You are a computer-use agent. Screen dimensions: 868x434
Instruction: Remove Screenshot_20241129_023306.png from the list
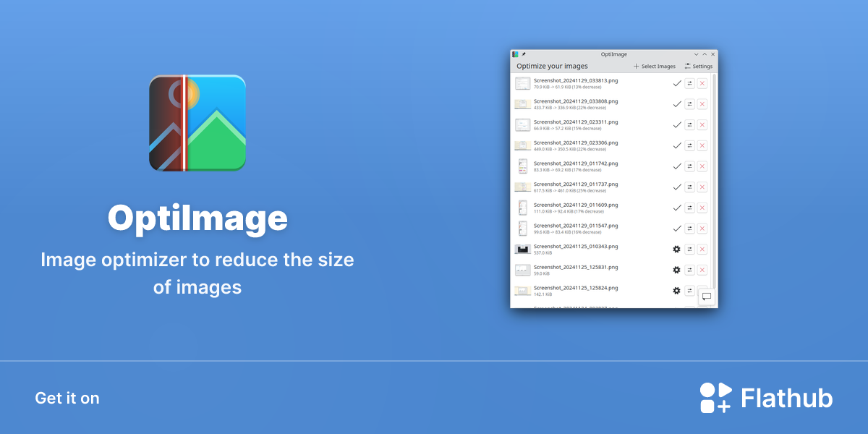702,145
